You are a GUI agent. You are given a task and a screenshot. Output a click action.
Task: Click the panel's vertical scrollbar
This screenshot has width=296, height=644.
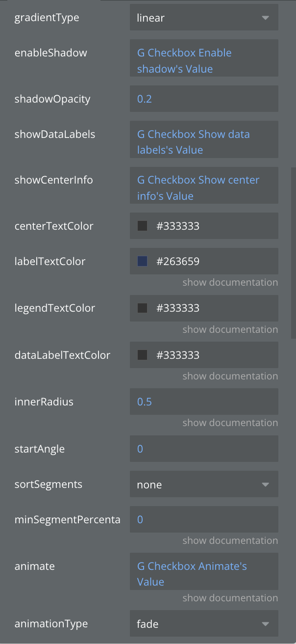click(x=293, y=253)
